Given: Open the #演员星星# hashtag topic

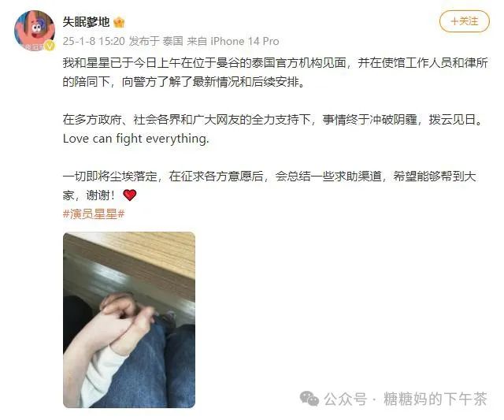Looking at the screenshot, I should [94, 214].
